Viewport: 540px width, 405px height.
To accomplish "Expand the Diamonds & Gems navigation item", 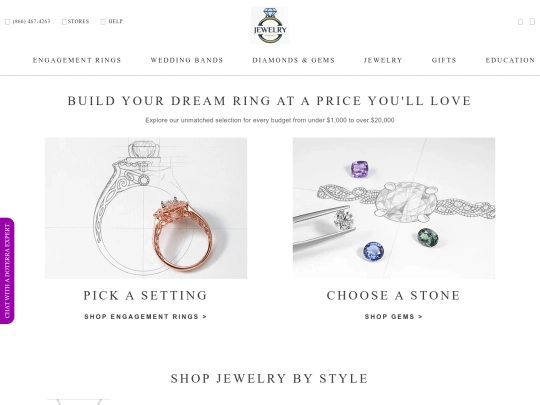I will point(293,60).
